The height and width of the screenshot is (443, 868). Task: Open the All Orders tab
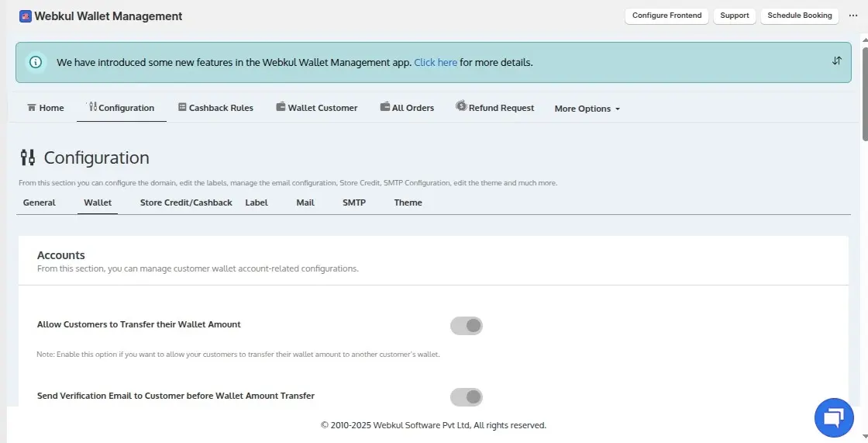(407, 108)
